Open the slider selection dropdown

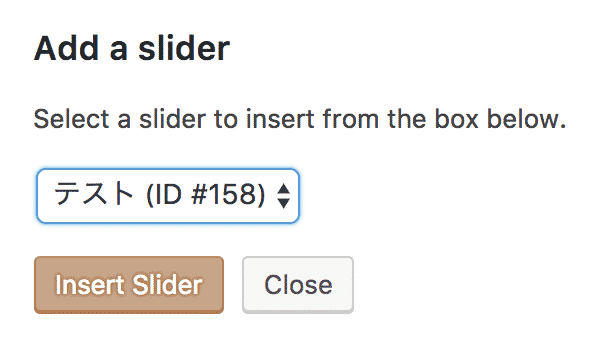click(x=168, y=196)
